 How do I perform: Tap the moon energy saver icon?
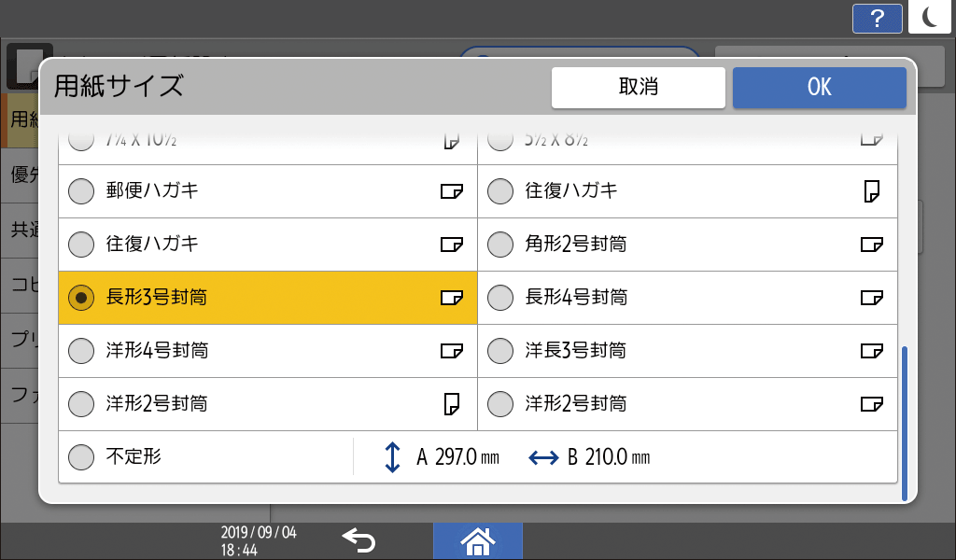929,18
